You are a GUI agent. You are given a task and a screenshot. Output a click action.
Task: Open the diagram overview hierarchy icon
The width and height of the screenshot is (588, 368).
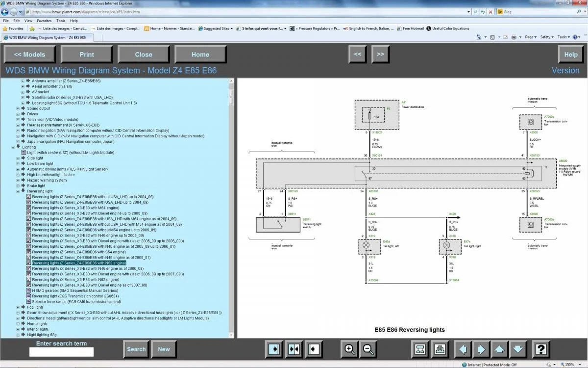click(420, 349)
